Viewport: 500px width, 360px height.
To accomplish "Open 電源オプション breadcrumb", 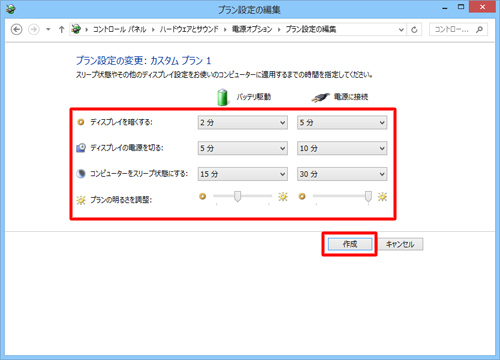I will click(252, 29).
